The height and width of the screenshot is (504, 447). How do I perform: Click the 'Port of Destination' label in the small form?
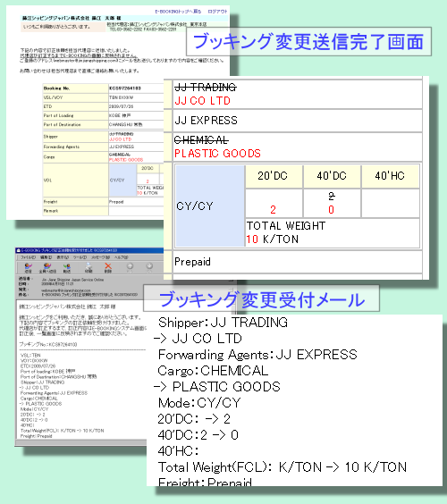tap(62, 124)
